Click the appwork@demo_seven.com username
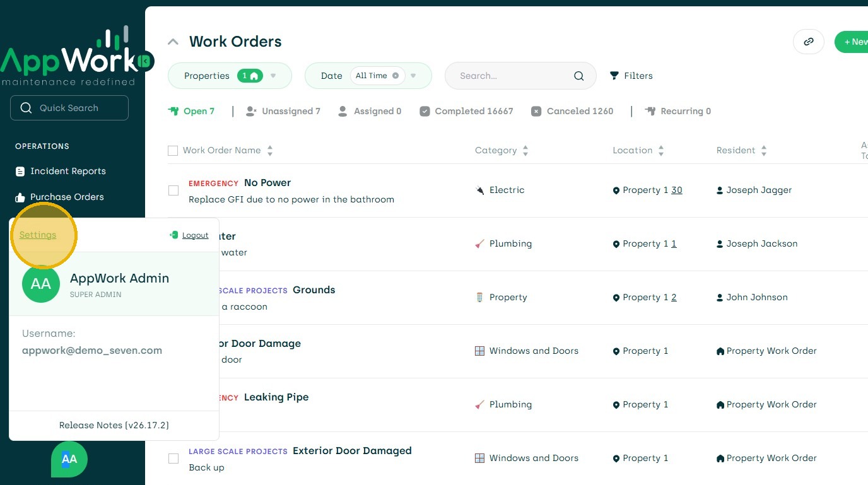 [92, 351]
